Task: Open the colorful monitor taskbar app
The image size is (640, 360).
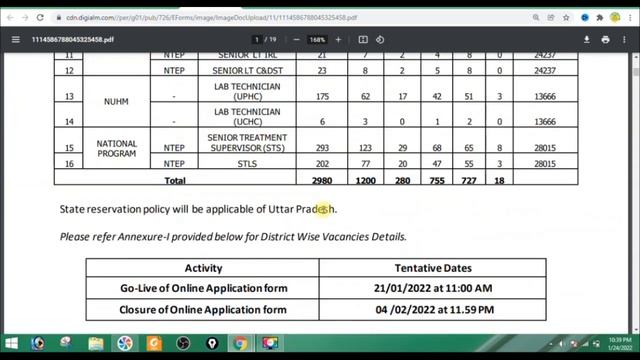Action: pyautogui.click(x=270, y=343)
